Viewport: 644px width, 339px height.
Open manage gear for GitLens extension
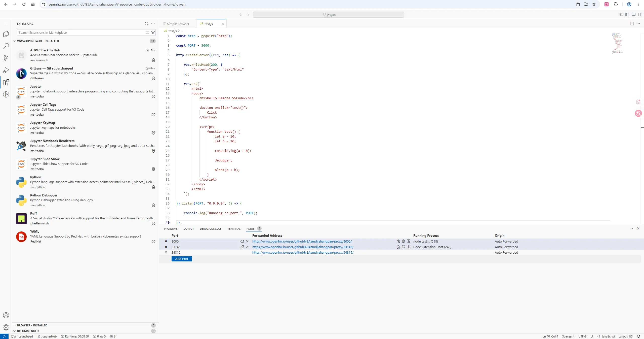153,78
